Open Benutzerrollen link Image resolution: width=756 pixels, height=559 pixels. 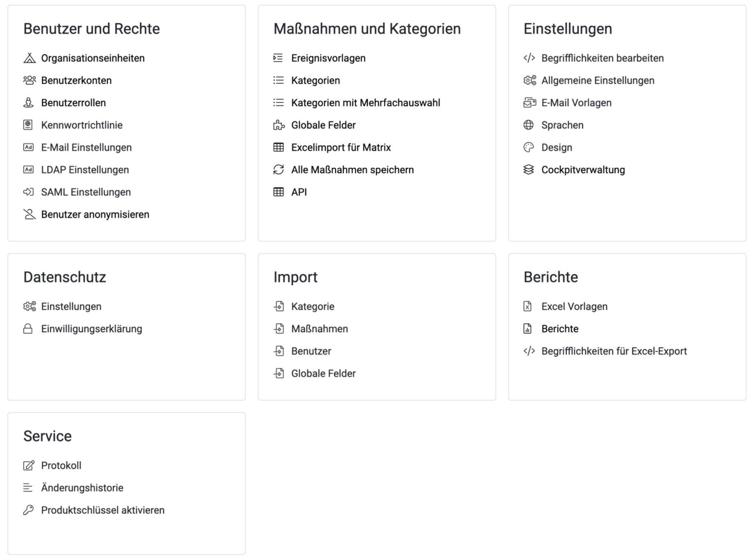(73, 103)
